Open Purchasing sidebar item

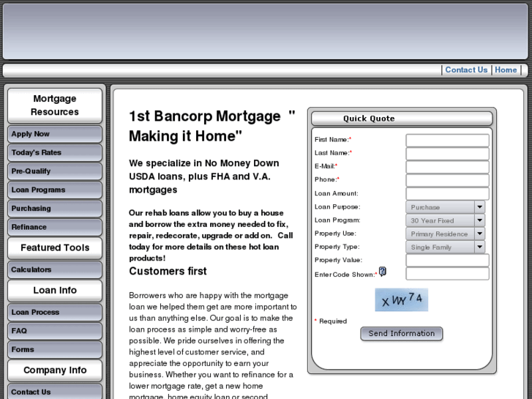[x=55, y=209]
